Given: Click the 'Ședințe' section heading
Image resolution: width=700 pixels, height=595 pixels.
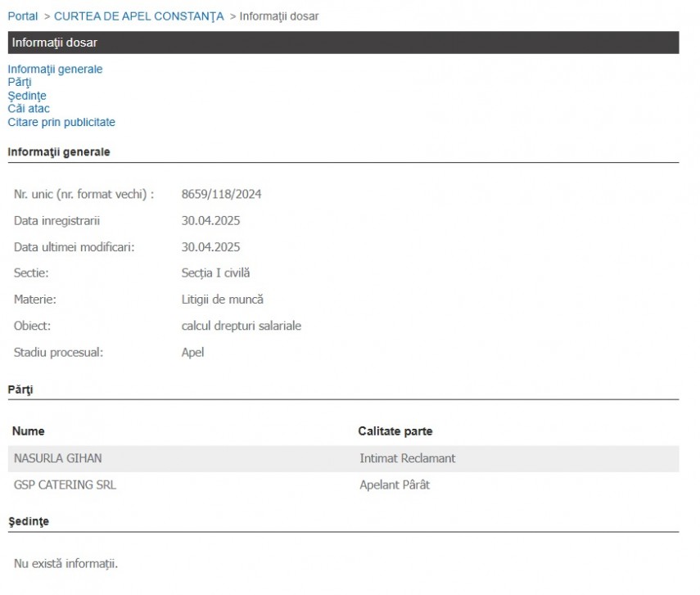Looking at the screenshot, I should point(29,521).
